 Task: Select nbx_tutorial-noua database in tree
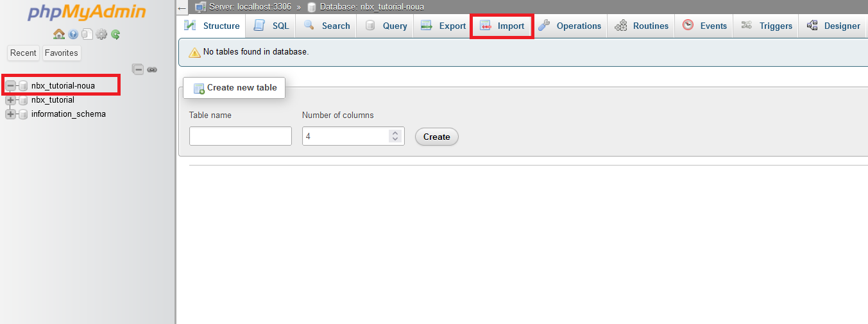(x=63, y=86)
